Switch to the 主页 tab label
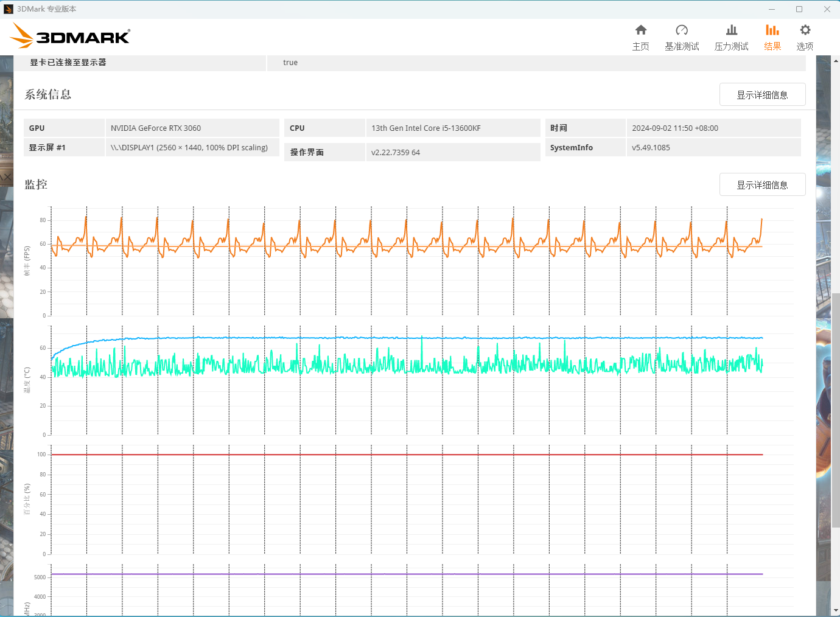 click(x=640, y=46)
